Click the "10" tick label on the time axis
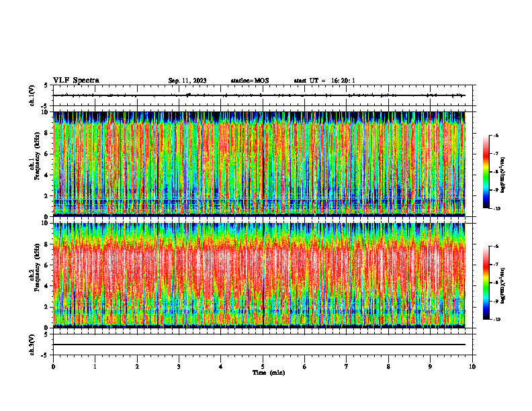This screenshot has height=411, width=532. coord(472,367)
